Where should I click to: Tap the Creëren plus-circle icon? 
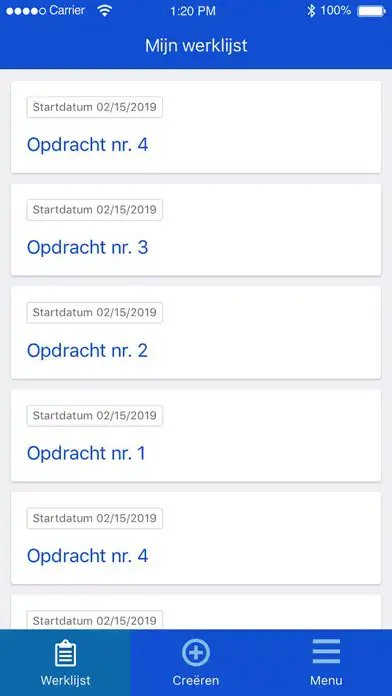pos(196,653)
